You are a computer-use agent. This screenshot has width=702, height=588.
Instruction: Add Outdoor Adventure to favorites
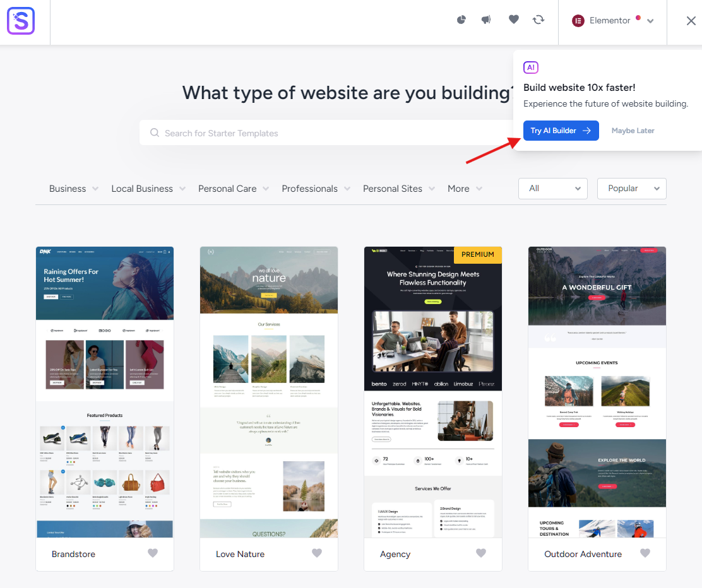(x=645, y=553)
